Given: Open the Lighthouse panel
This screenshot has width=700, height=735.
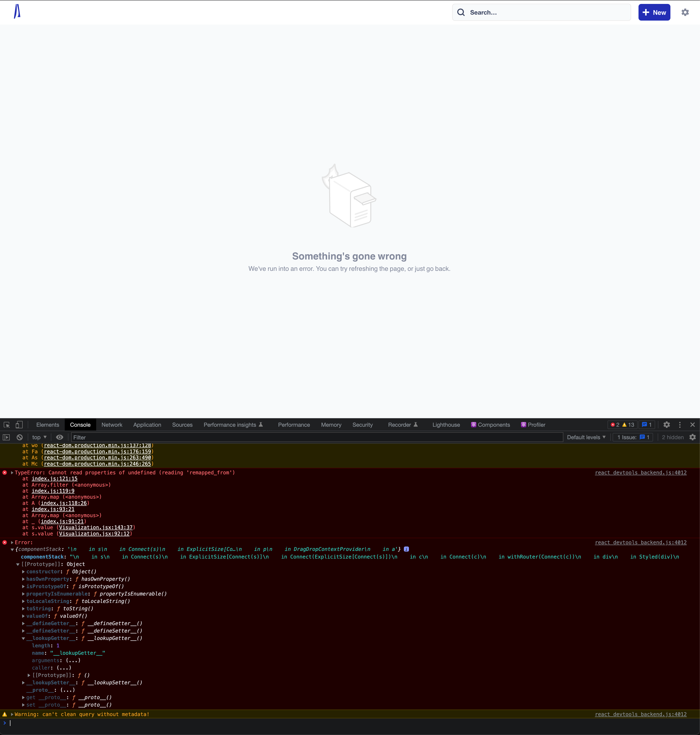Looking at the screenshot, I should click(446, 424).
